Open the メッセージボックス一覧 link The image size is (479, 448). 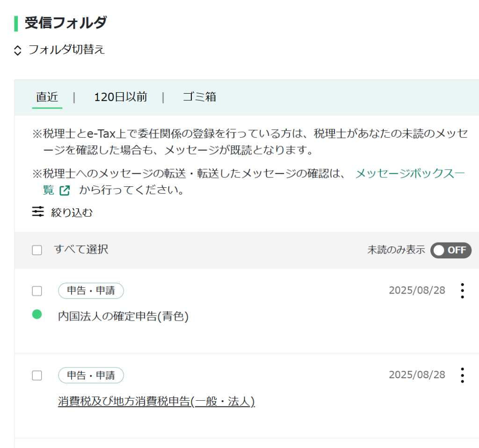coord(410,174)
